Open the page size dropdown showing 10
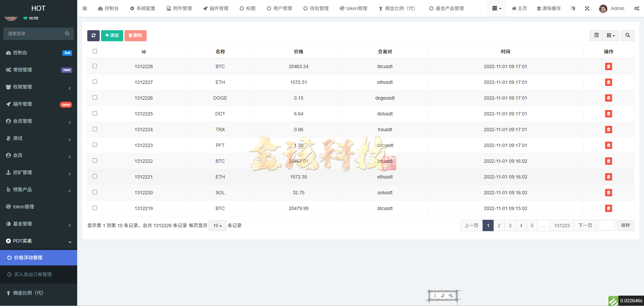Image resolution: width=644 pixels, height=306 pixels. pos(217,225)
